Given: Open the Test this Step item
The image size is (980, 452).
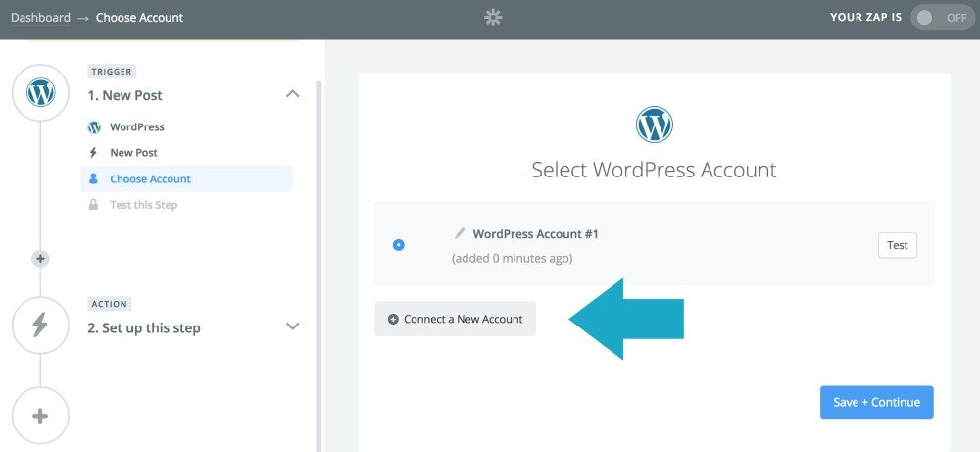Looking at the screenshot, I should pyautogui.click(x=187, y=205).
